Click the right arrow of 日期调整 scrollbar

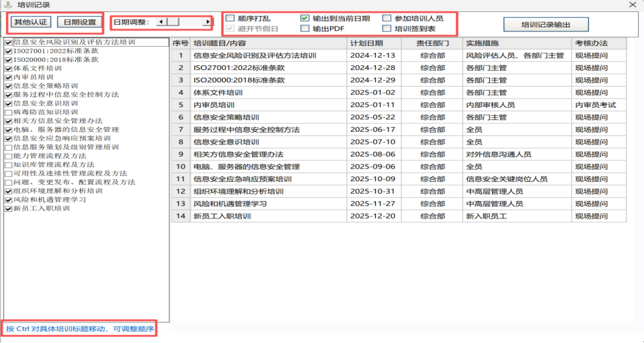(208, 22)
